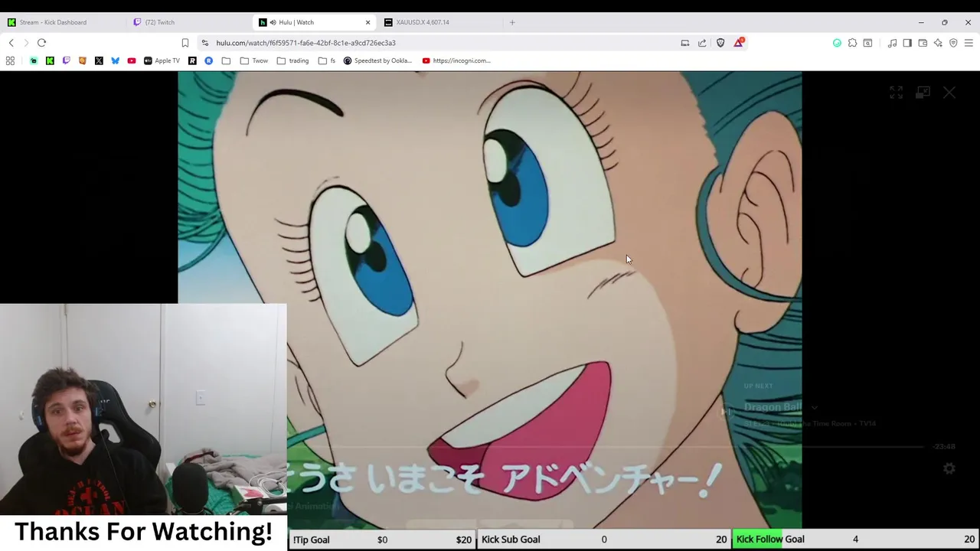
Task: Open the https://incogni.com bookmark
Action: (x=456, y=60)
